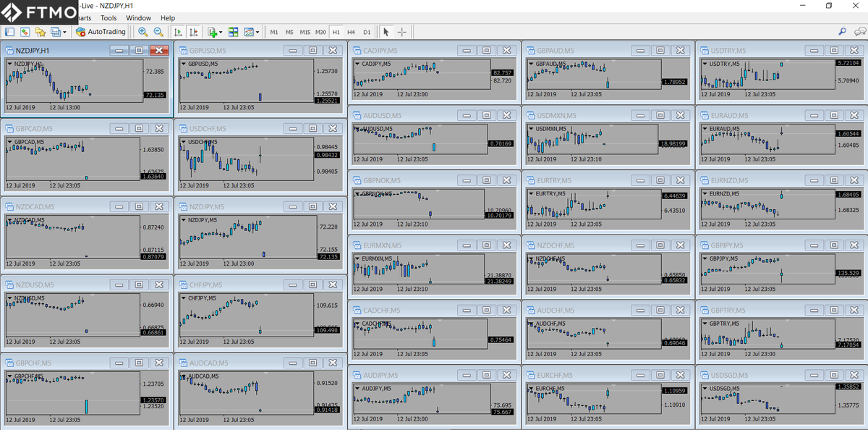Switch timeframe to M5
The image size is (868, 430).
coord(289,32)
